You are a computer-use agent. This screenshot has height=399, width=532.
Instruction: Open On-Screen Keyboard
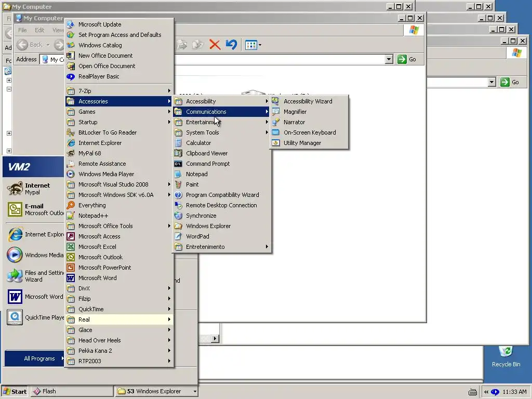(x=310, y=132)
